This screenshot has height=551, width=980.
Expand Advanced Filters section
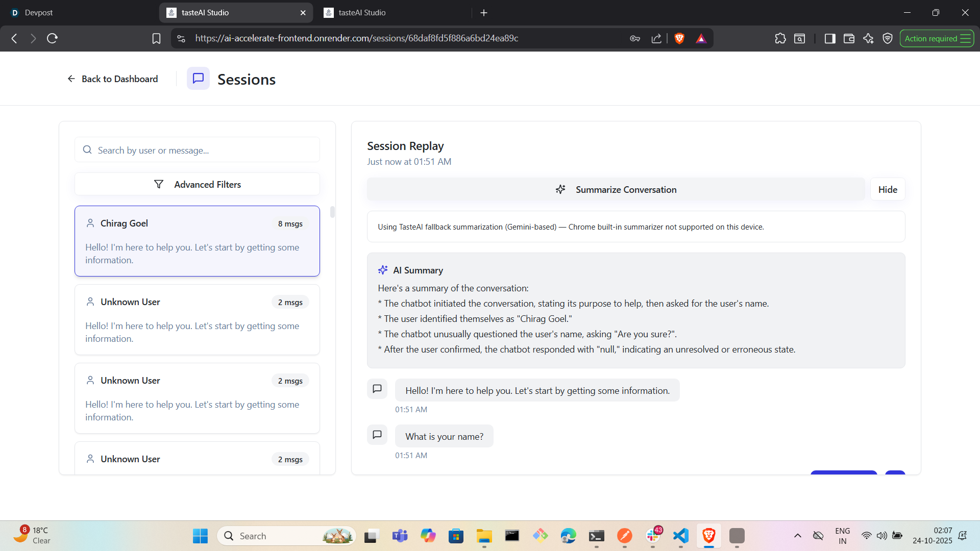pyautogui.click(x=197, y=184)
